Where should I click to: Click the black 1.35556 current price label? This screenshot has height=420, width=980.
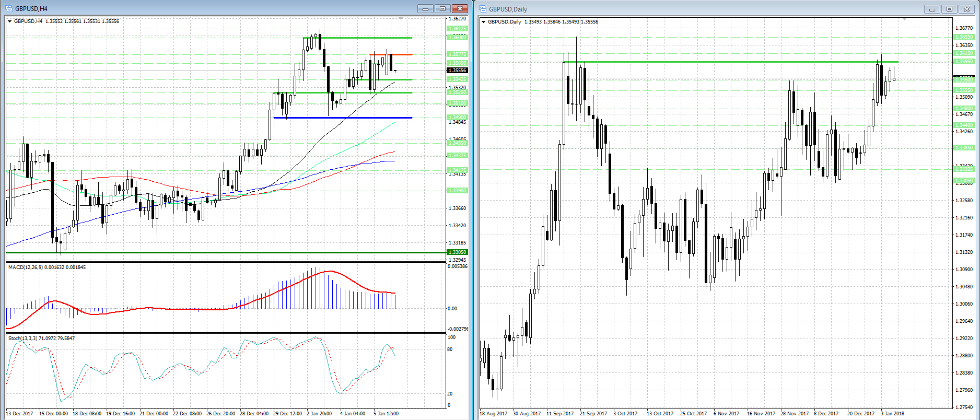(x=457, y=71)
